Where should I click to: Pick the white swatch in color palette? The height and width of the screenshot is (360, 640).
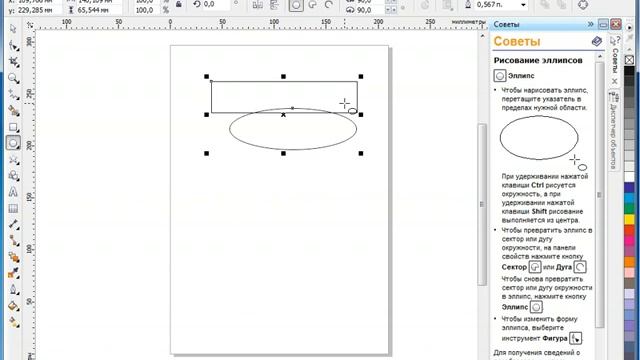tap(629, 177)
